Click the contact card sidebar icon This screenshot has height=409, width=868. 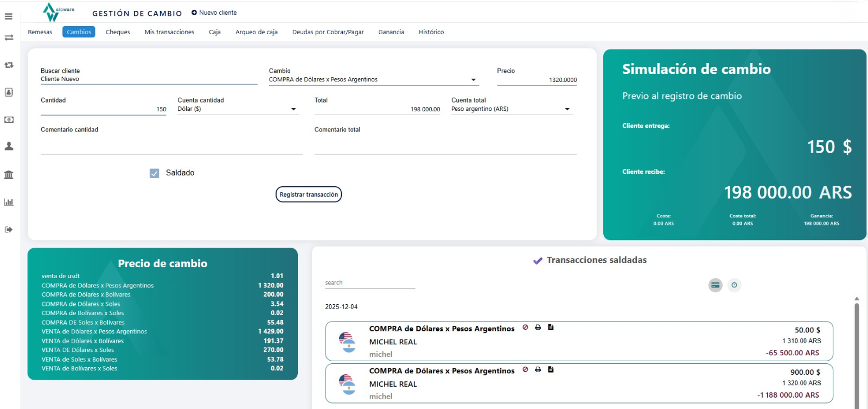(9, 92)
